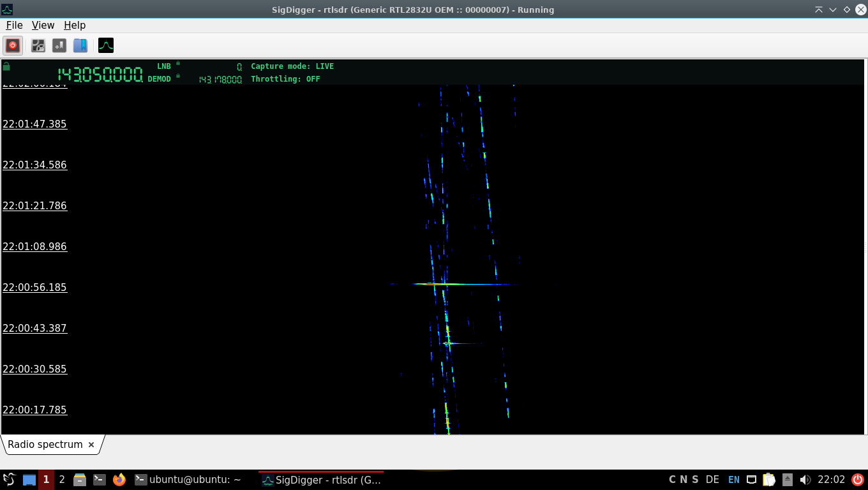This screenshot has height=490, width=868.
Task: Click the waterfall timestamp 22:00:43.387
Action: (x=34, y=328)
